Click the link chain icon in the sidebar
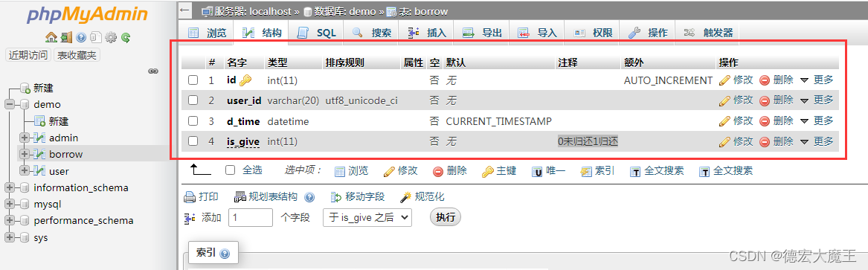The height and width of the screenshot is (270, 868). click(154, 71)
